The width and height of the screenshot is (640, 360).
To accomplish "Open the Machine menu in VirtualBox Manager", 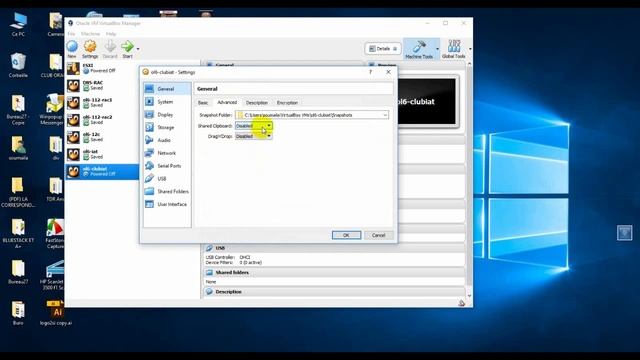I will click(x=90, y=34).
